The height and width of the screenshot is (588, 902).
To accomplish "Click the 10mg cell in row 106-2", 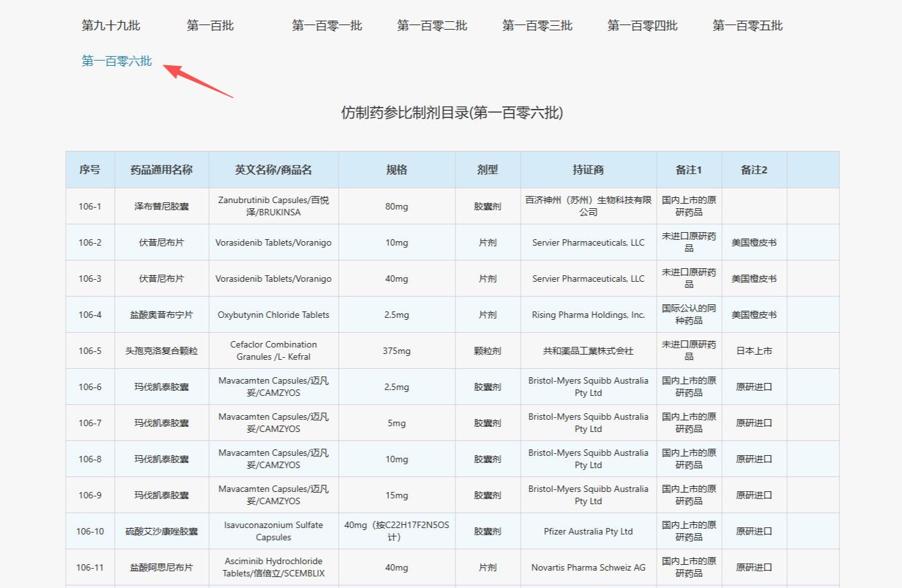I will [397, 242].
